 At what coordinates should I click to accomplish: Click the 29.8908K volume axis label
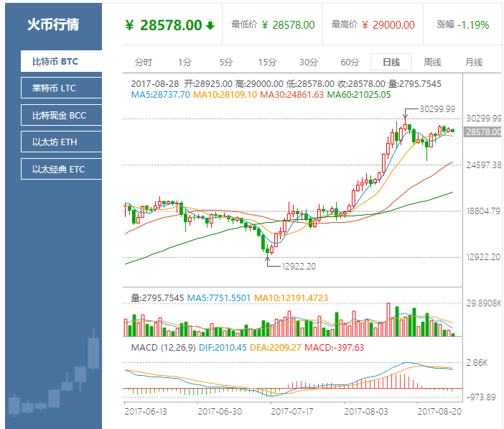click(484, 303)
